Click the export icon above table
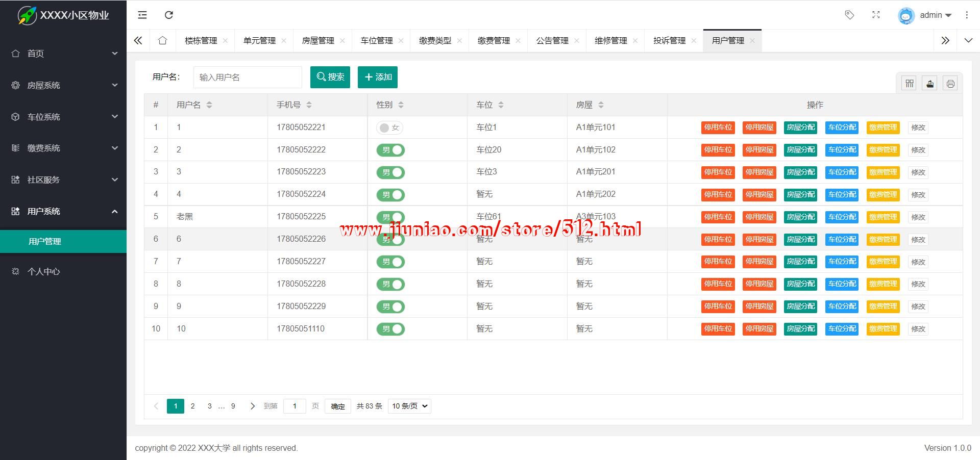The image size is (980, 460). coord(929,84)
